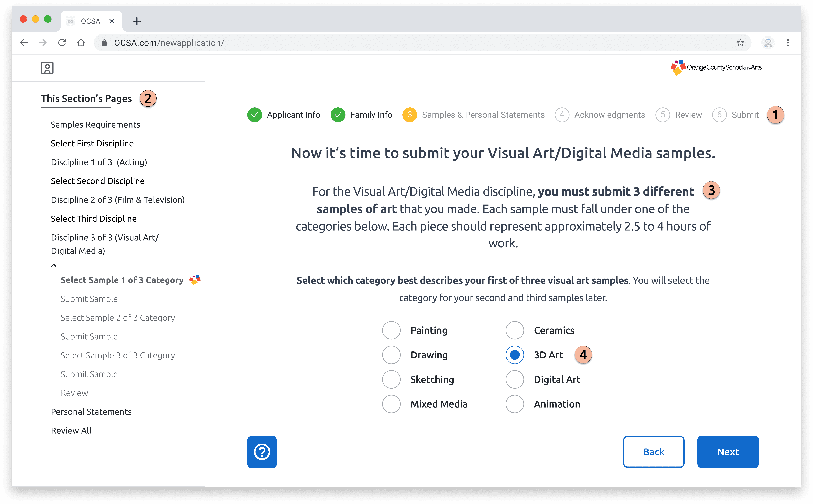Click the green check icon for Applicant Info

255,115
